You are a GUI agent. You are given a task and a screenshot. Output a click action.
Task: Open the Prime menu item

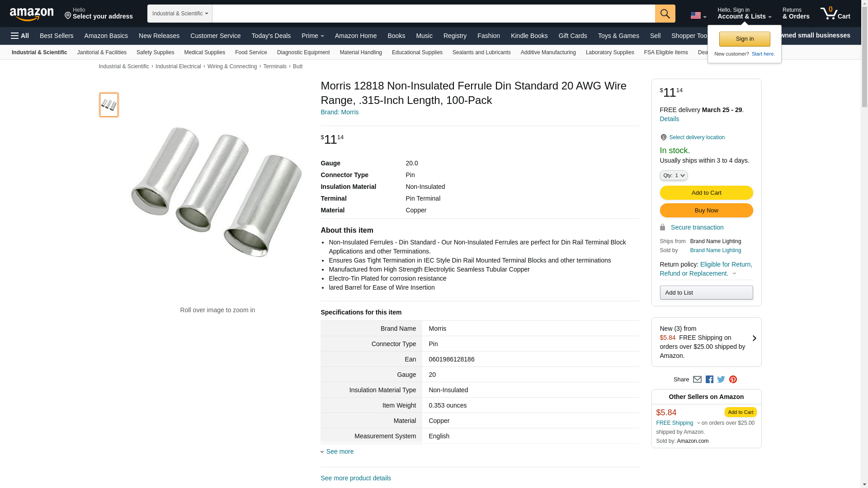click(312, 36)
